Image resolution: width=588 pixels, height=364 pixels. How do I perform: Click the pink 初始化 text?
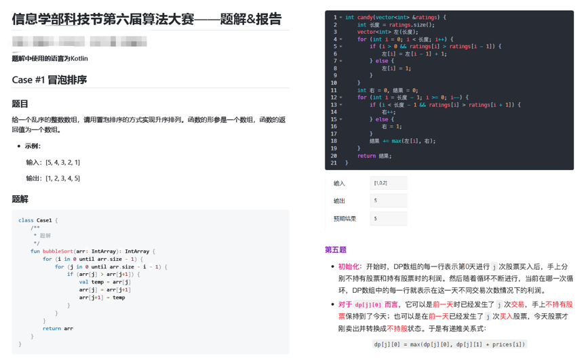349,267
